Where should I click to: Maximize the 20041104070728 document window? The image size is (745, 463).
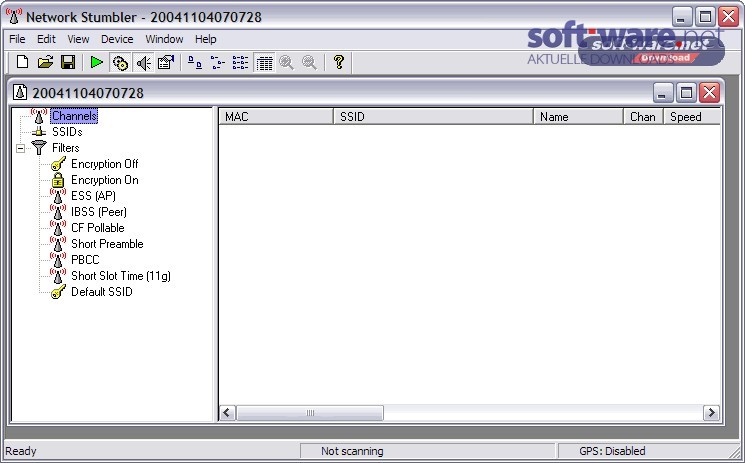click(686, 93)
